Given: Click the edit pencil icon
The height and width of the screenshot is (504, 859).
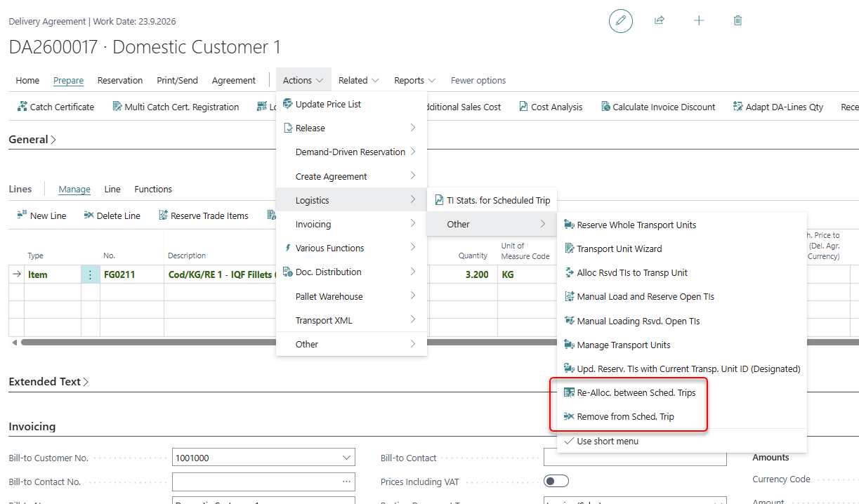Looking at the screenshot, I should tap(620, 21).
